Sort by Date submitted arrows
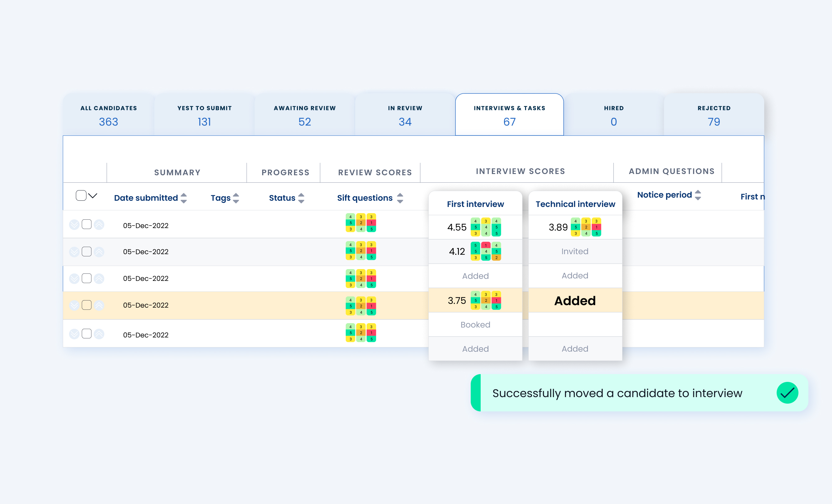 pos(184,198)
